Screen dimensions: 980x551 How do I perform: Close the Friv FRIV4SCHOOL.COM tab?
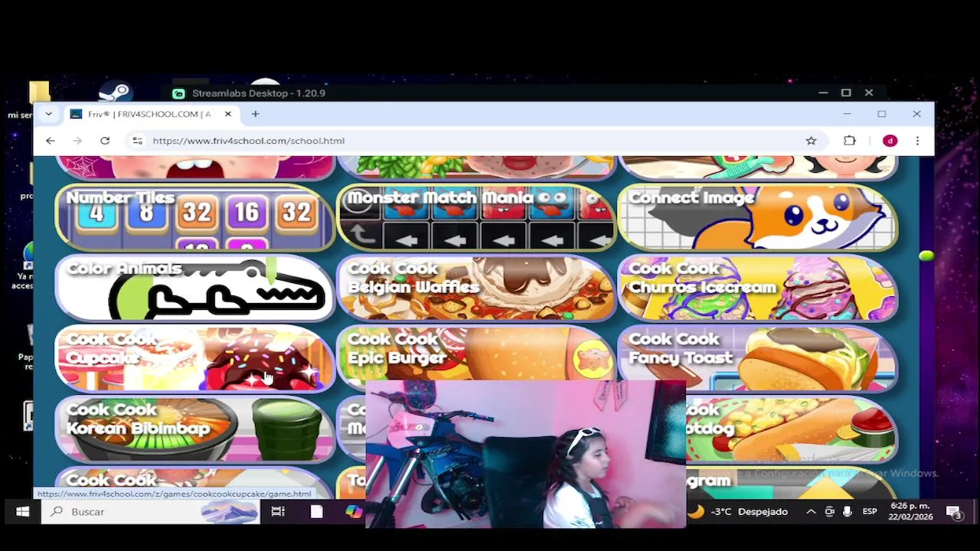pyautogui.click(x=227, y=114)
